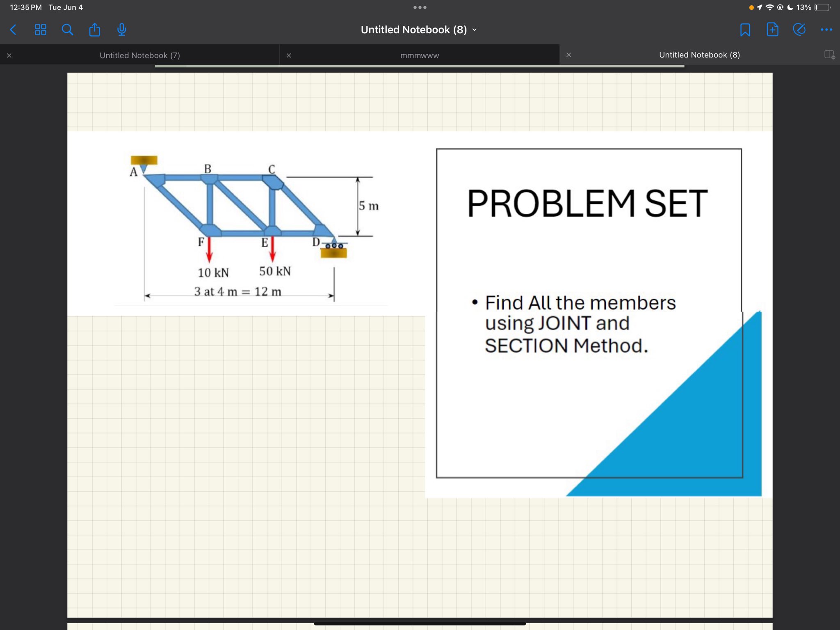Open the more options ellipsis menu
The height and width of the screenshot is (630, 840).
pyautogui.click(x=826, y=29)
